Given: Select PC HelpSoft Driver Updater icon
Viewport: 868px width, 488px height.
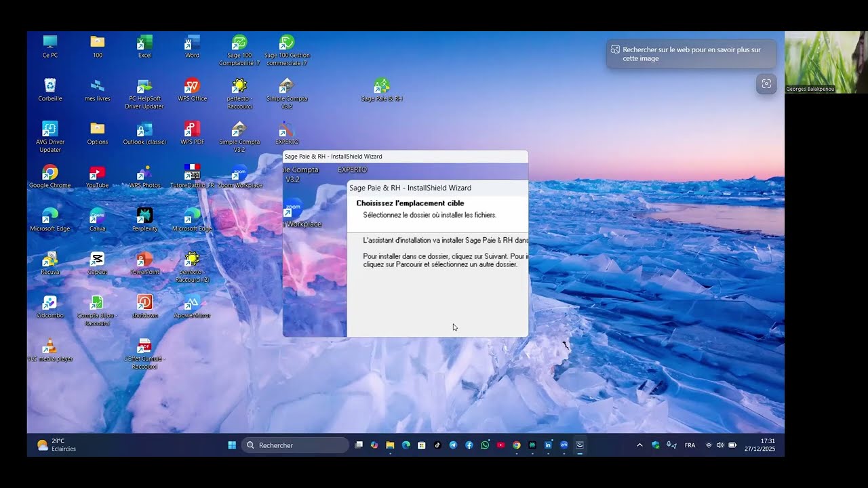Looking at the screenshot, I should (x=144, y=94).
